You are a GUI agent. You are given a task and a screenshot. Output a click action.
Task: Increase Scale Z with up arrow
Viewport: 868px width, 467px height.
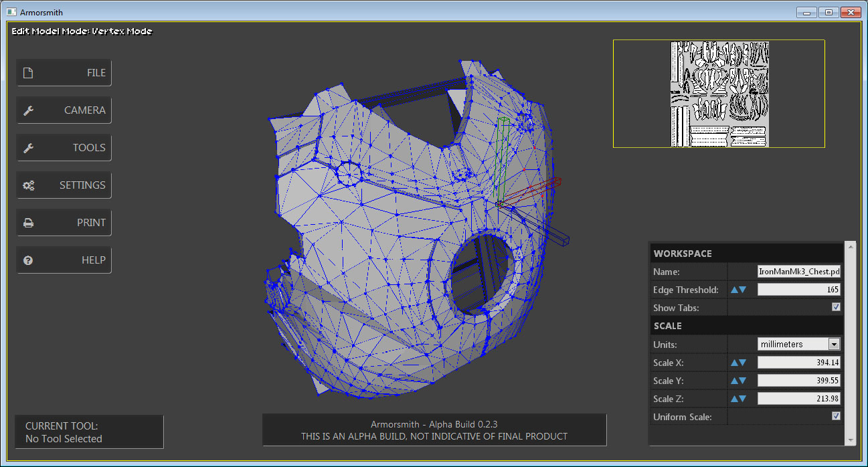coord(734,399)
